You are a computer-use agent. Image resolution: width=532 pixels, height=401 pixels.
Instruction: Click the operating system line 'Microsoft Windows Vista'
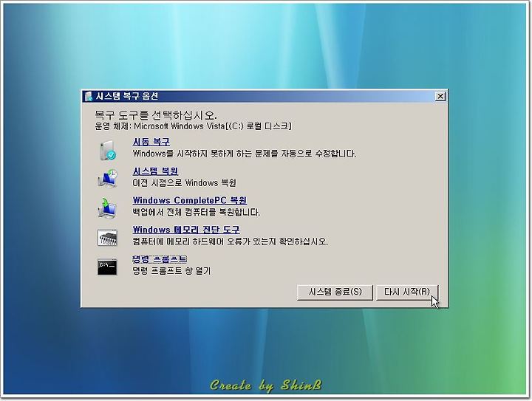(193, 126)
